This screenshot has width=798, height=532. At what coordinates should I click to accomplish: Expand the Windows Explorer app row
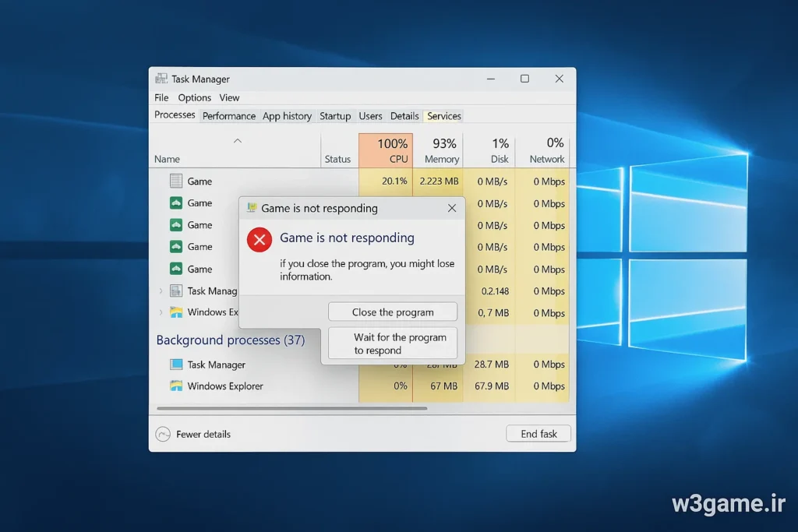tap(161, 312)
